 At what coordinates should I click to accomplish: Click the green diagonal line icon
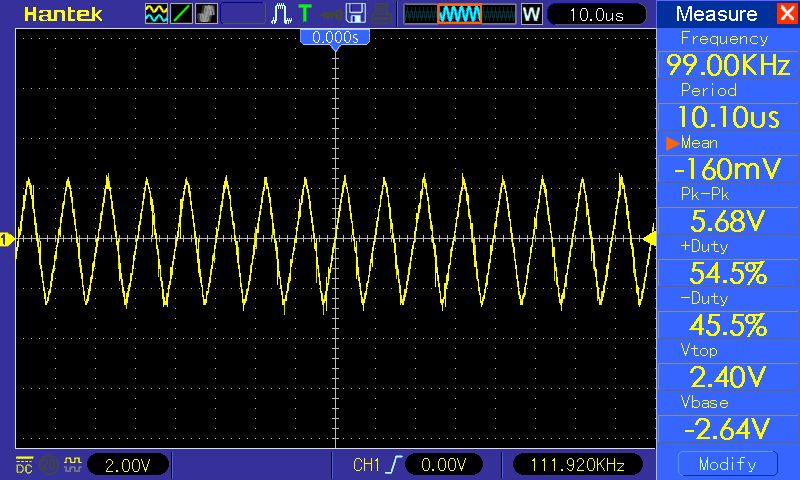pos(181,14)
